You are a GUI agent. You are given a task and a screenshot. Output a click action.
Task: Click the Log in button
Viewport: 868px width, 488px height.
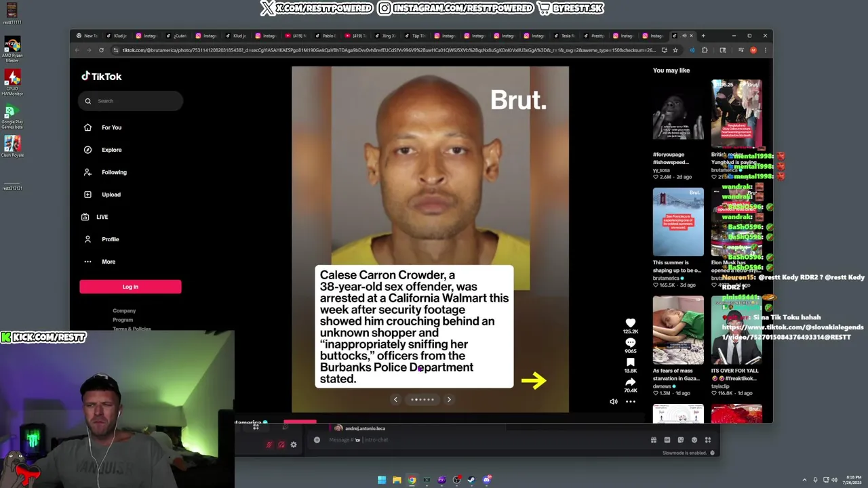130,287
